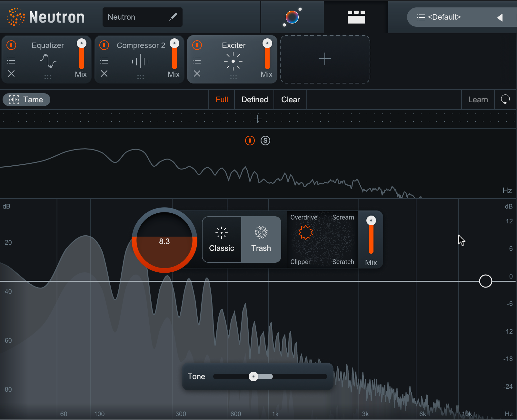Select the Equalizer curve icon
Viewport: 517px width, 420px height.
click(48, 61)
